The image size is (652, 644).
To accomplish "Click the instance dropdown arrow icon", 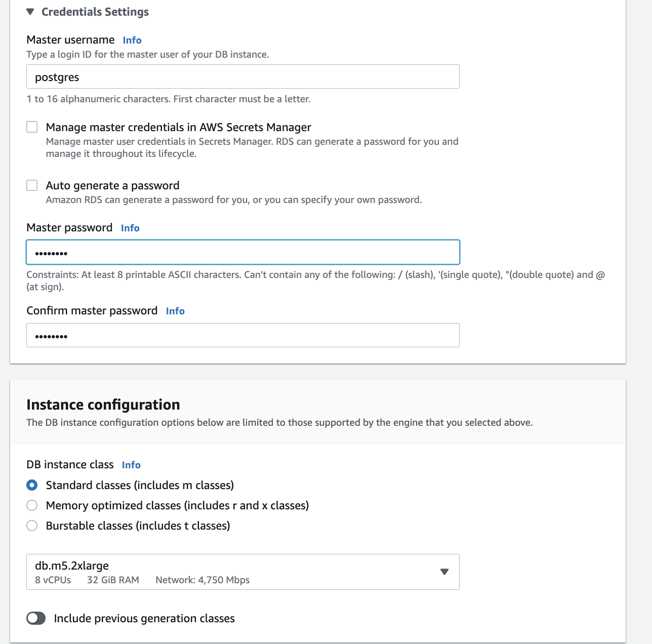I will (x=444, y=572).
